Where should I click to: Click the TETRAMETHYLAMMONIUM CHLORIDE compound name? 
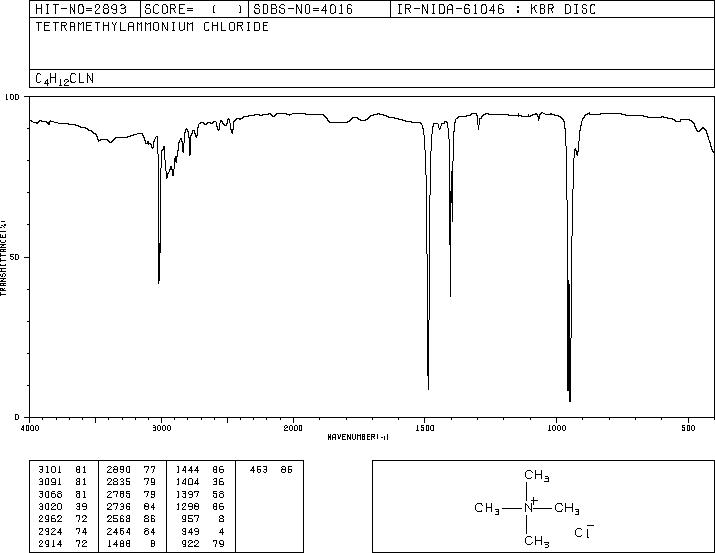point(152,26)
